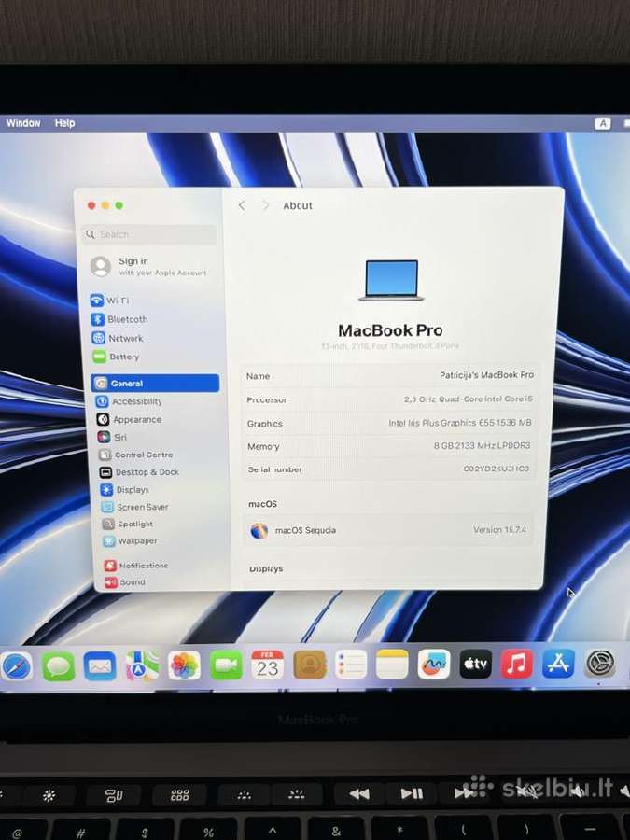Click Sign in with your Apple Account
This screenshot has width=630, height=840.
[149, 266]
